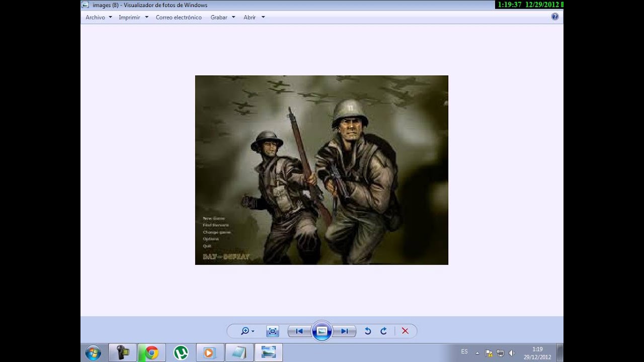
Task: Rotate image clockwise
Action: coord(383,331)
